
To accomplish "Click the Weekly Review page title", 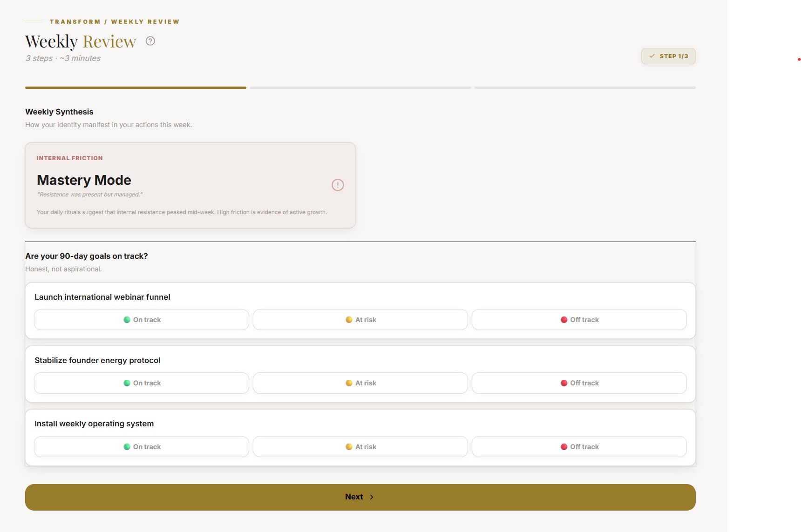I will [81, 41].
